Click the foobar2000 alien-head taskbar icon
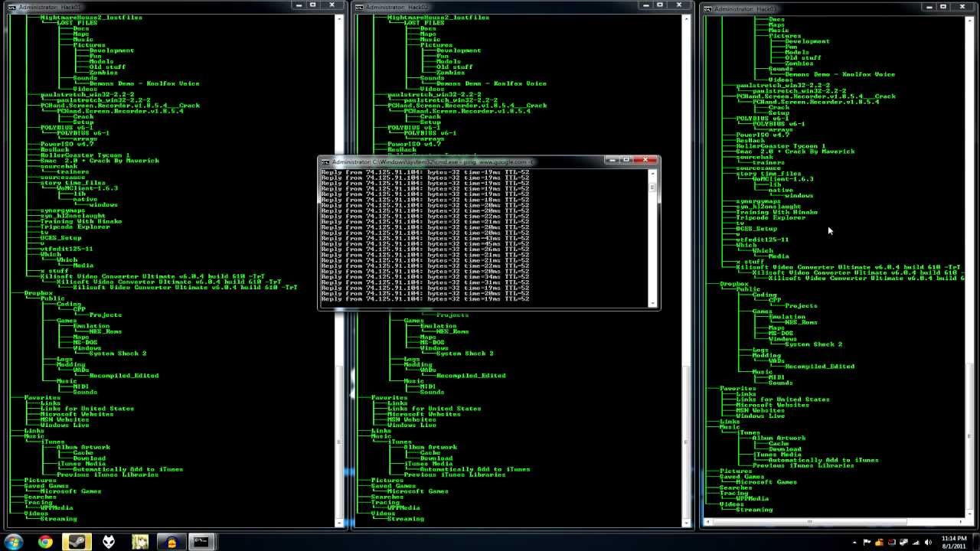 point(109,542)
